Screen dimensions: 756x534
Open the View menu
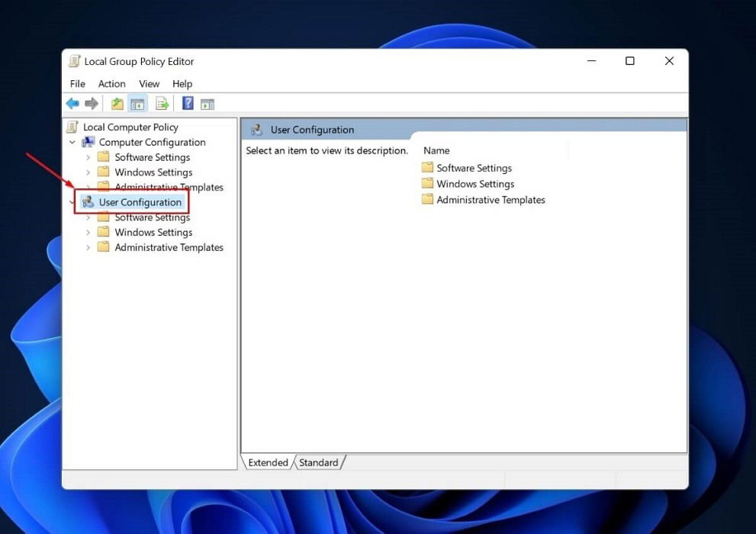149,84
